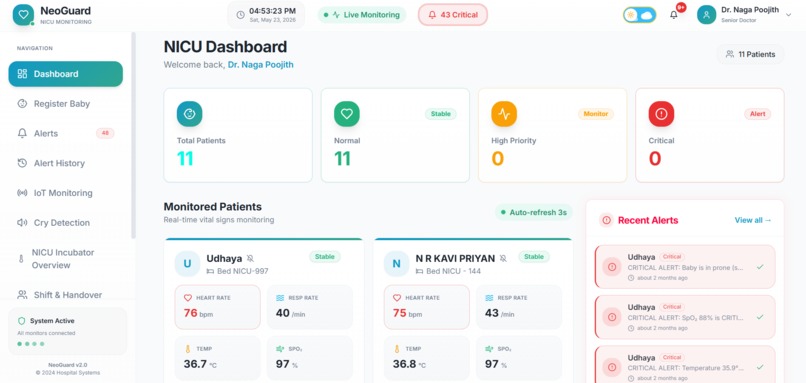The height and width of the screenshot is (383, 806).
Task: Acknowledge the prone position alert checkmark
Action: (x=760, y=267)
